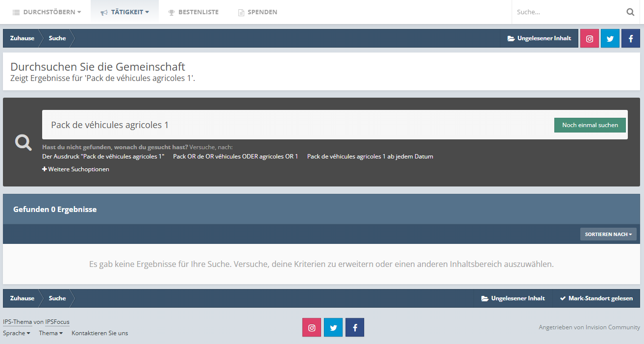Click the footer Instagram icon
The width and height of the screenshot is (644, 344).
click(312, 327)
